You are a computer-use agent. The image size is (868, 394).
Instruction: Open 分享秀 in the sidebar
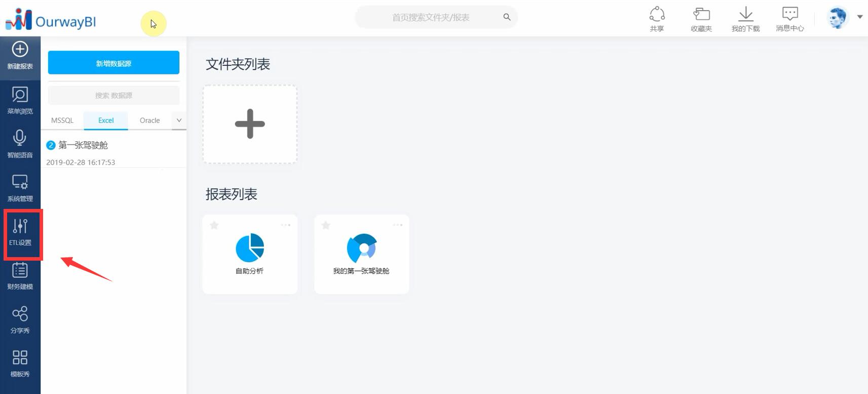click(x=20, y=320)
